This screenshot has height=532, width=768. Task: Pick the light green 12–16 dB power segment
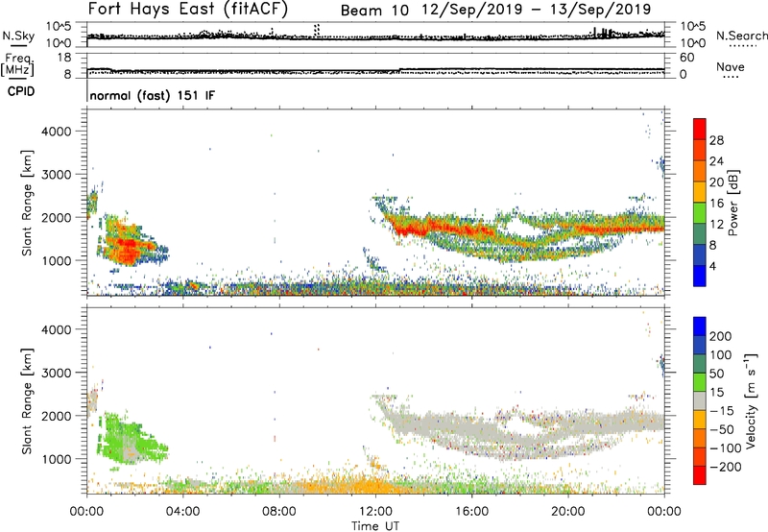coord(700,212)
